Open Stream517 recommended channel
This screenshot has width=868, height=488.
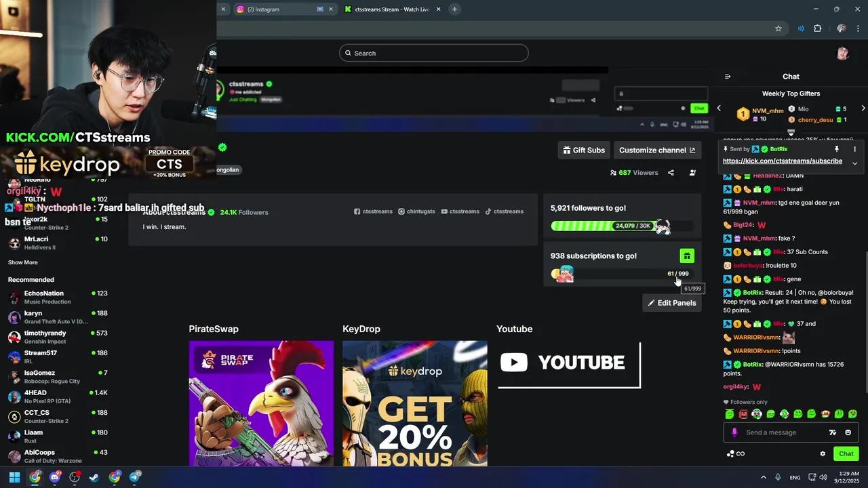[x=58, y=357]
